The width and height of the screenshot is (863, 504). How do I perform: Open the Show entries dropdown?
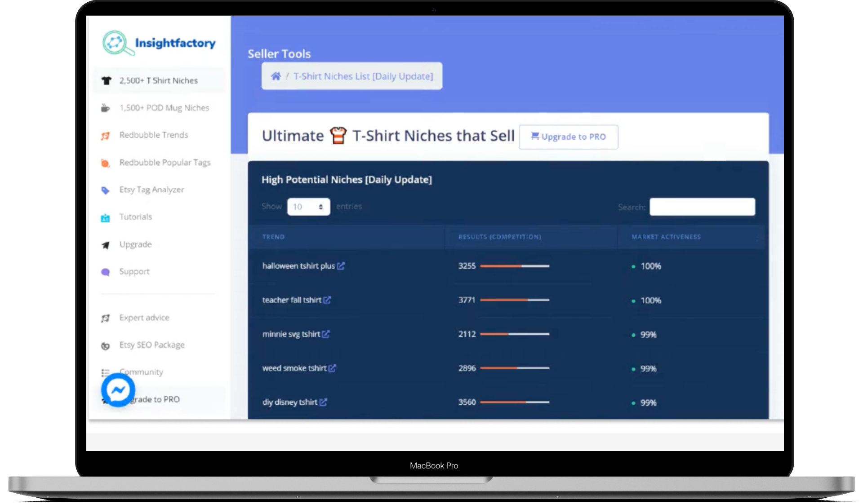309,207
